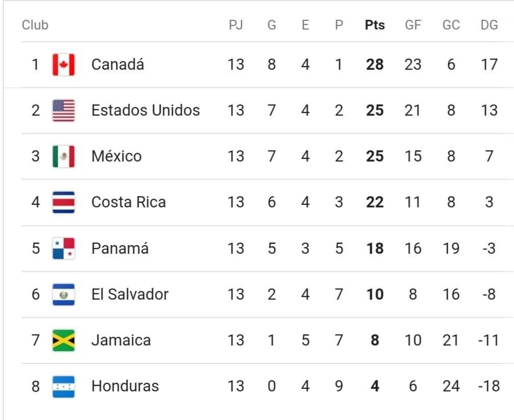The image size is (514, 420).
Task: Open the Canadá team link
Action: tap(118, 65)
